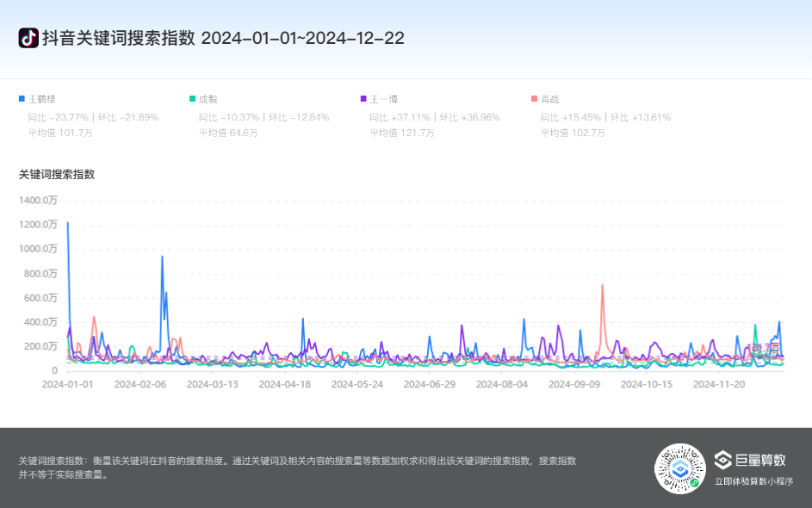Click the 200.0万 y-axis label
The height and width of the screenshot is (508, 812).
tap(40, 347)
